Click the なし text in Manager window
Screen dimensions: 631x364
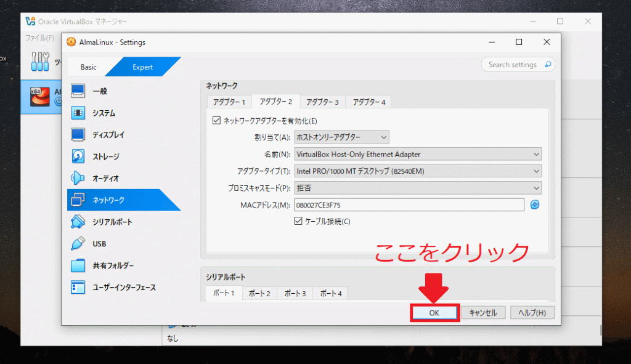tap(173, 338)
